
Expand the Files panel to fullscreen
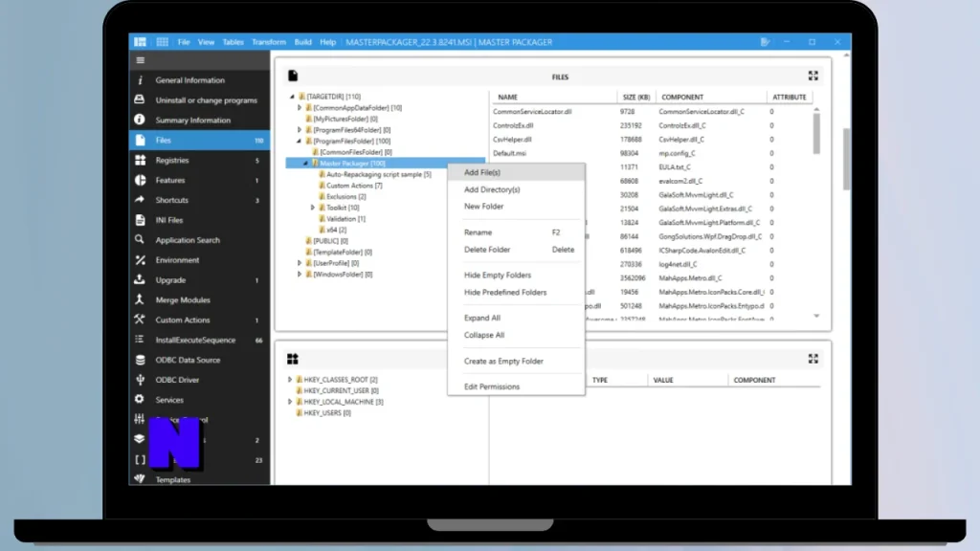(x=813, y=76)
